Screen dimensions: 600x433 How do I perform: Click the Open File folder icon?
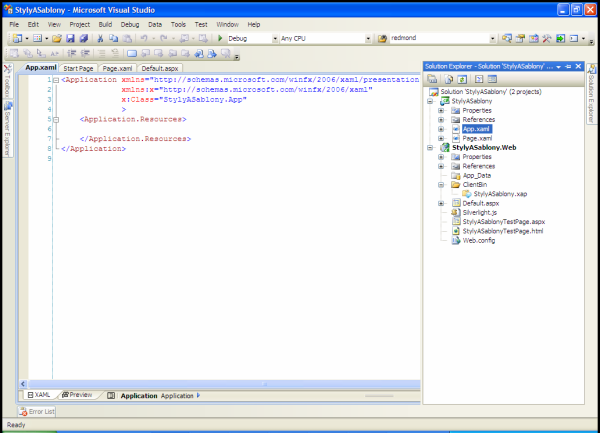[x=57, y=38]
